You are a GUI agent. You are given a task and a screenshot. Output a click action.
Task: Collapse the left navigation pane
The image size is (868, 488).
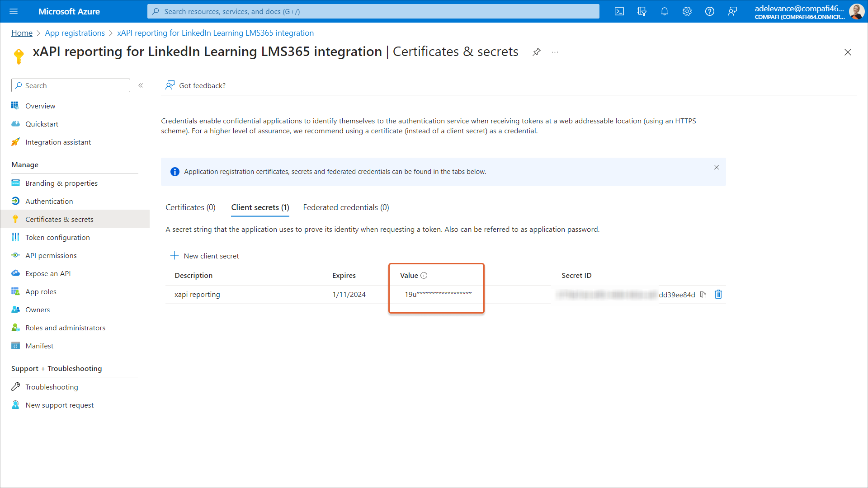[141, 85]
